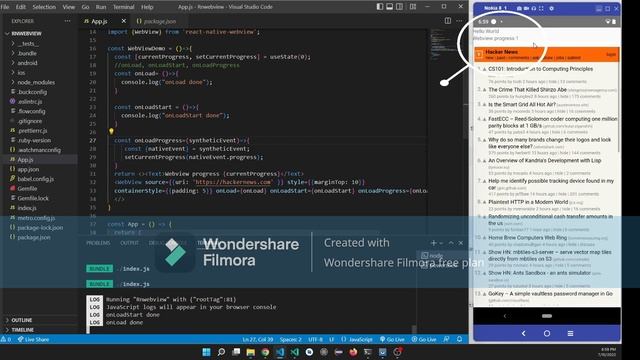Click the notifications bell in status bar
Image resolution: width=640 pixels, height=360 pixels.
tap(459, 339)
